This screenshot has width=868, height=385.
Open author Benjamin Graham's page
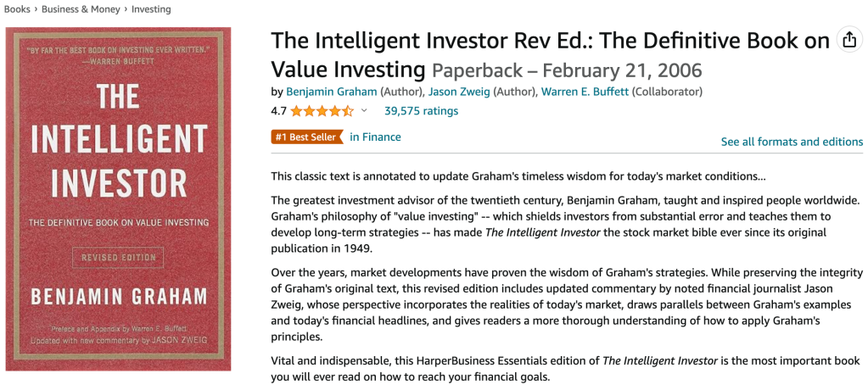(332, 92)
